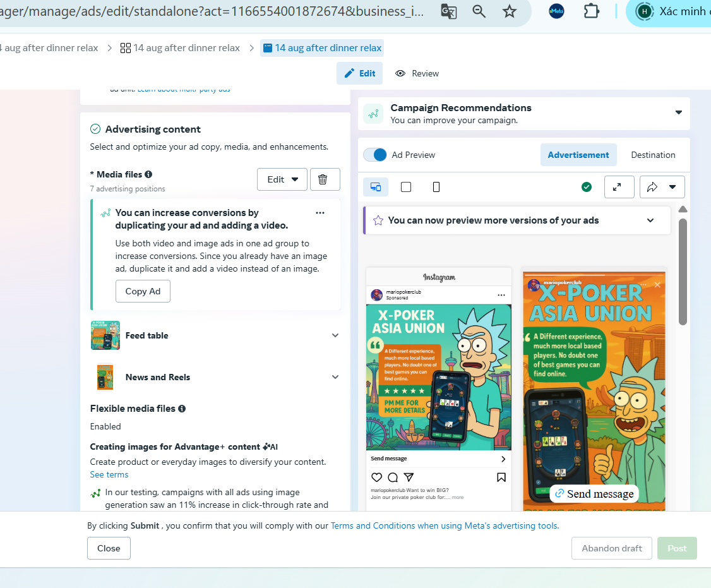
Task: Click the Media files info icon
Action: (x=148, y=174)
